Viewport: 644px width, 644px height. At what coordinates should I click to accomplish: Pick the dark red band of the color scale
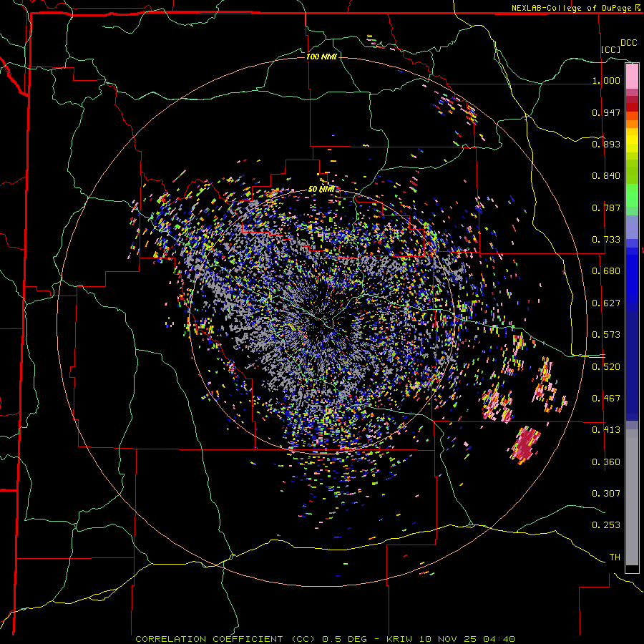pyautogui.click(x=632, y=107)
